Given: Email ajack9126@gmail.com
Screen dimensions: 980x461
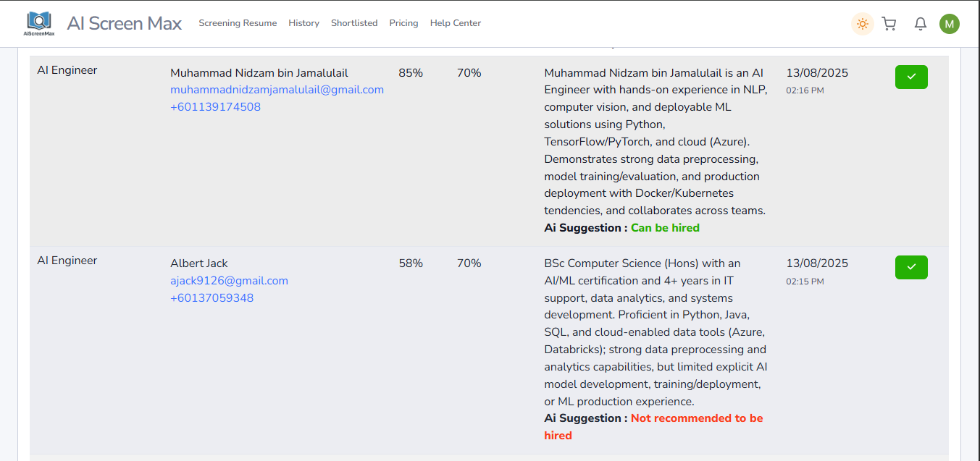Looking at the screenshot, I should point(229,281).
